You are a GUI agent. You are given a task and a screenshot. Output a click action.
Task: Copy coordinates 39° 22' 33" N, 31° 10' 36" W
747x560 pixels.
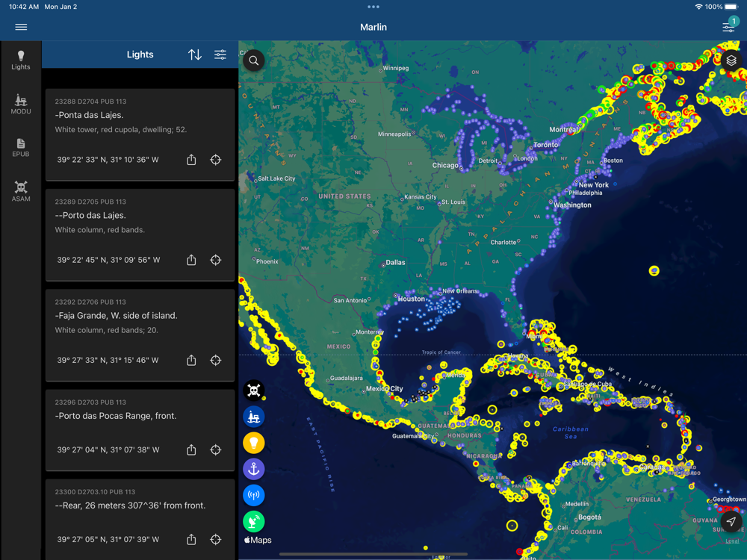pos(108,160)
